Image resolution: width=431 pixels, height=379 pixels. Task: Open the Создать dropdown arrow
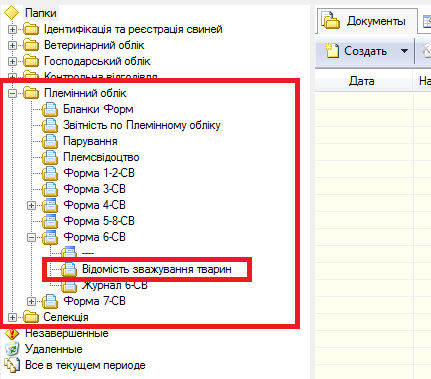point(404,51)
